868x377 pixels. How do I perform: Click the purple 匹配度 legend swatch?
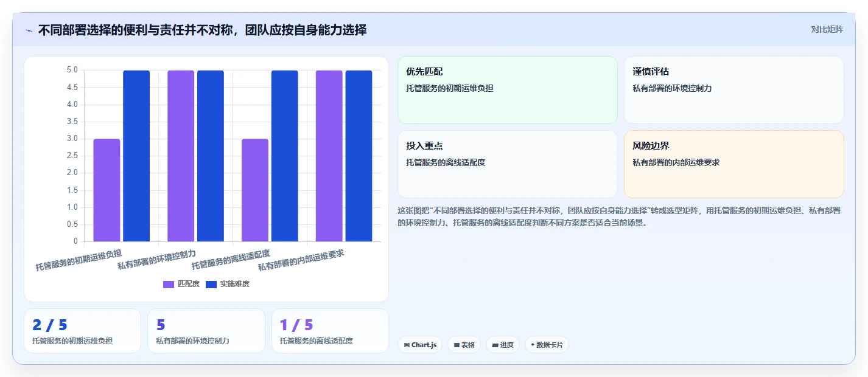pos(169,284)
